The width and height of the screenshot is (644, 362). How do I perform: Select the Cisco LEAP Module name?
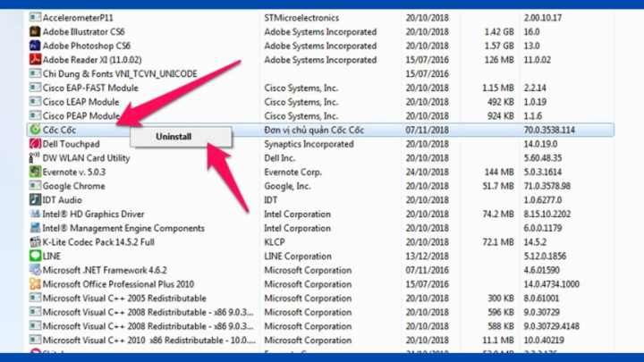(x=80, y=102)
